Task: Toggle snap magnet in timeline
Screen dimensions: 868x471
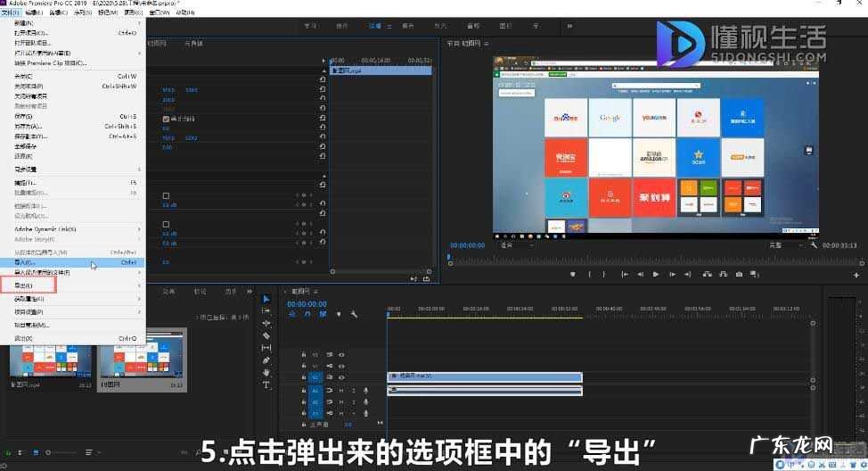Action: (x=307, y=315)
